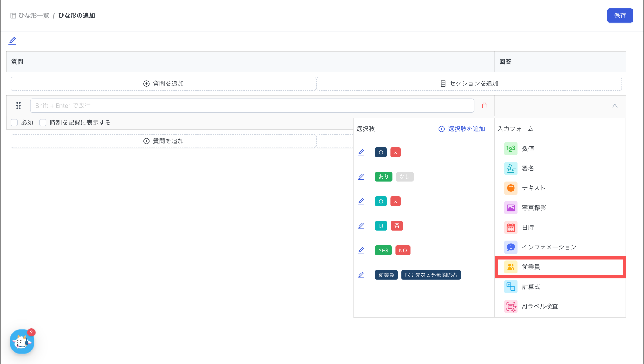This screenshot has height=364, width=644.
Task: Edit the YES/NO choice set
Action: coord(361,251)
